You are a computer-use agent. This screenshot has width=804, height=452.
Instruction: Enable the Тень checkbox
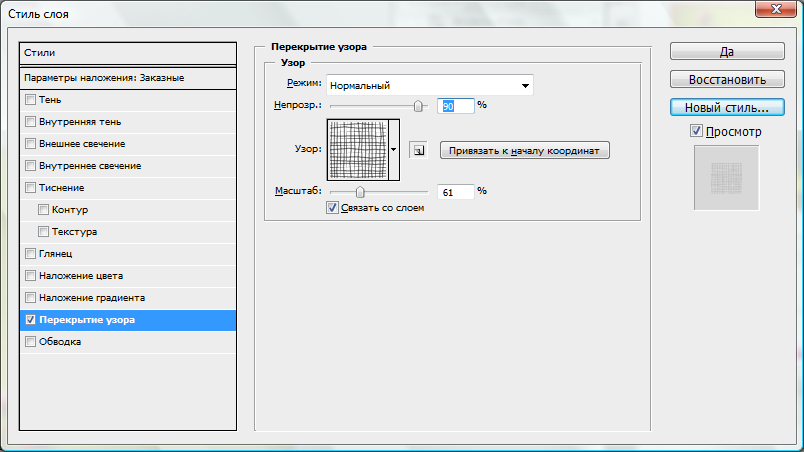[x=30, y=99]
